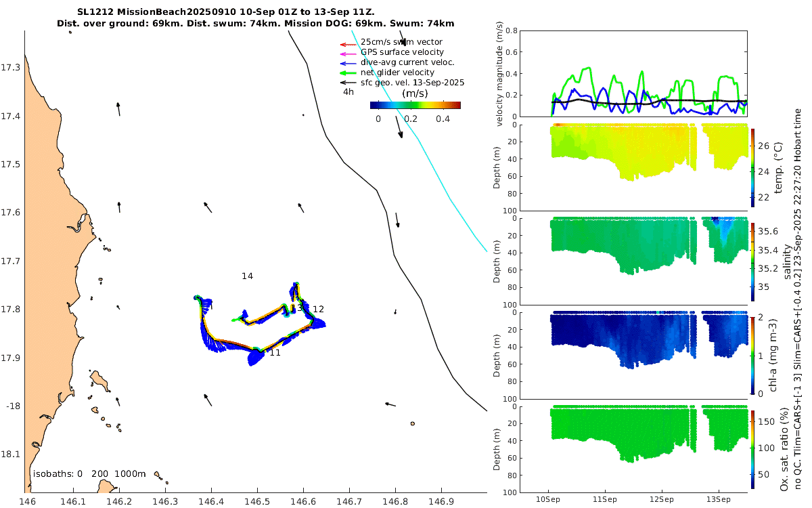Click the '(m/s)' label above the map colorbar
The height and width of the screenshot is (508, 812).
pos(414,93)
